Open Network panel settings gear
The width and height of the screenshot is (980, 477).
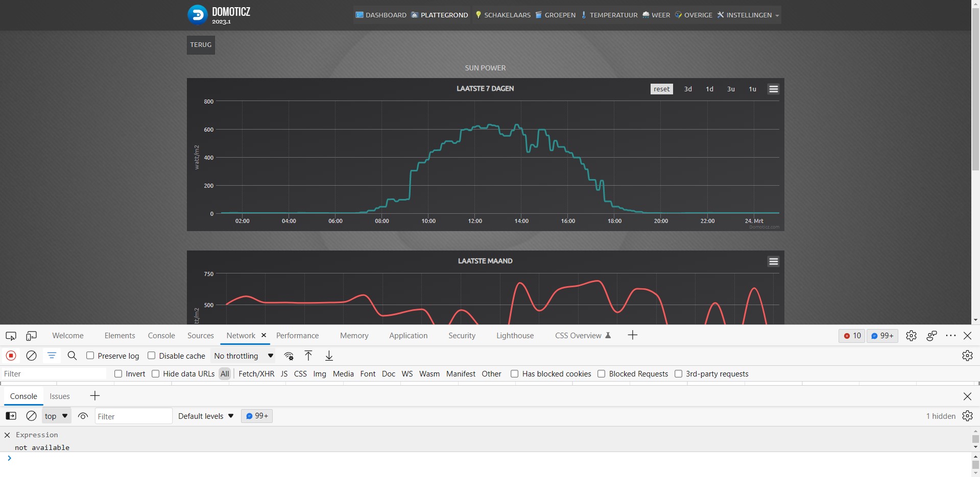coord(967,356)
